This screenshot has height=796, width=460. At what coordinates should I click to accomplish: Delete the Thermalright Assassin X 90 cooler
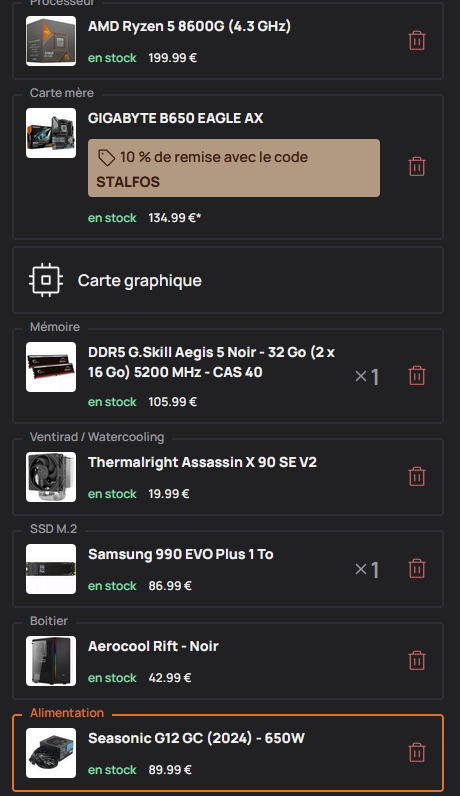417,477
